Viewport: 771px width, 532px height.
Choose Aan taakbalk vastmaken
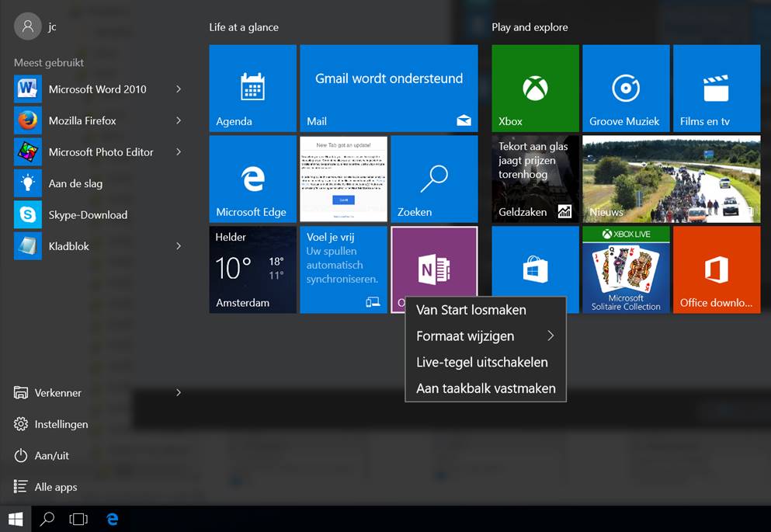484,388
